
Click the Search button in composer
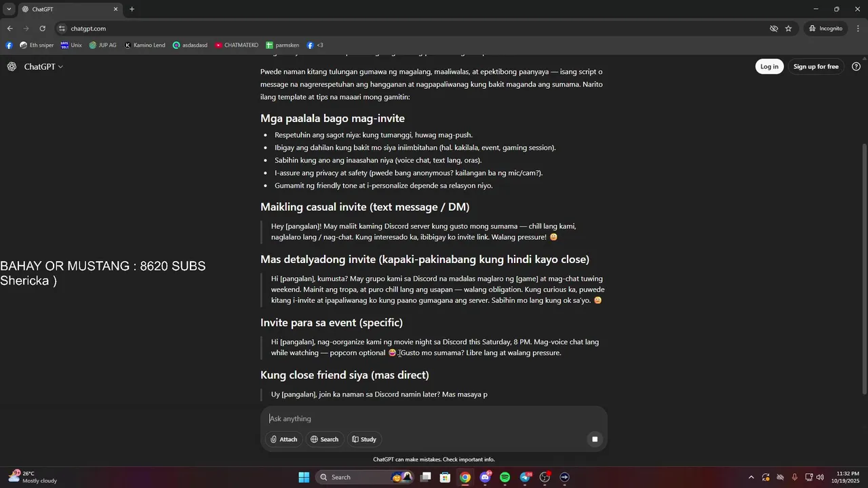tap(324, 439)
